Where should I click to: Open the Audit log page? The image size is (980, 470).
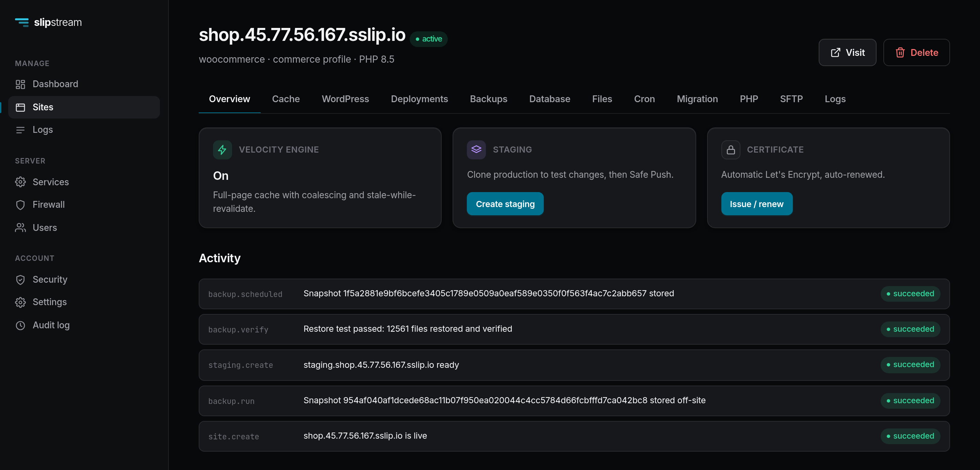(x=84, y=325)
